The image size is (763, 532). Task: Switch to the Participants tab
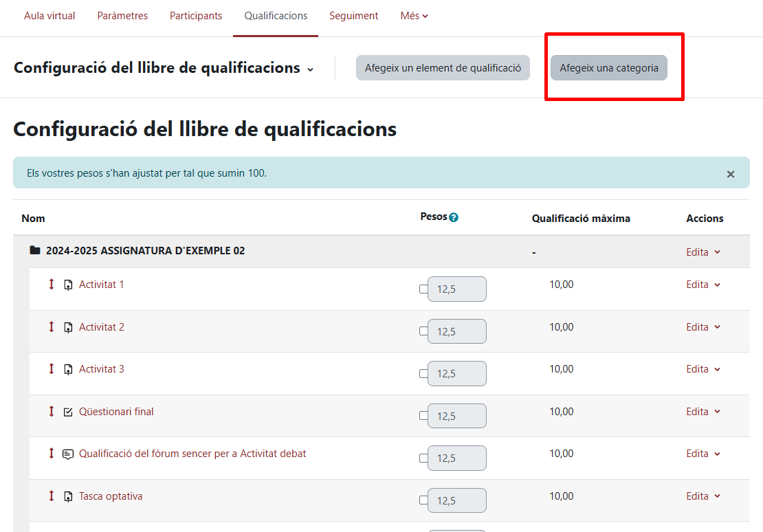coord(196,16)
